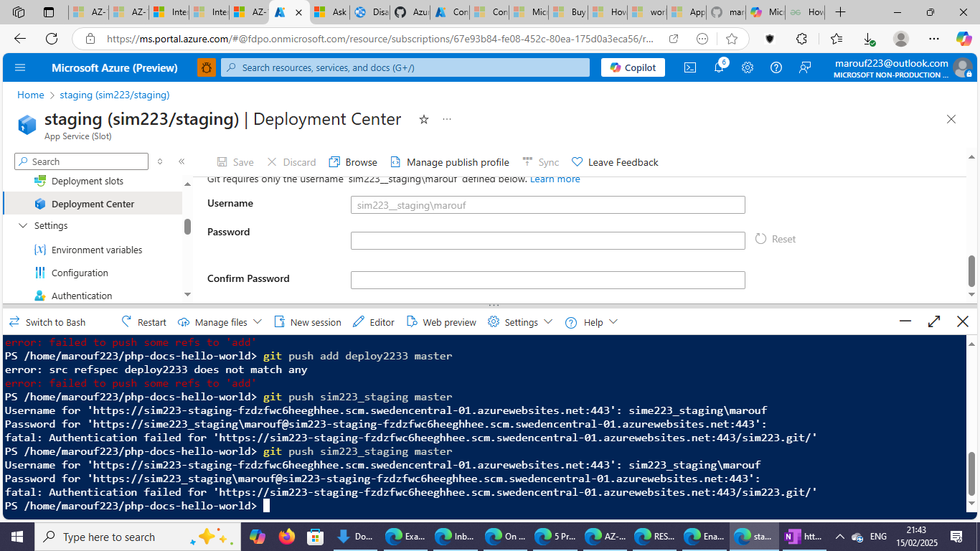This screenshot has width=980, height=551.
Task: Open Edge Copilot sidebar icon
Action: [x=963, y=39]
